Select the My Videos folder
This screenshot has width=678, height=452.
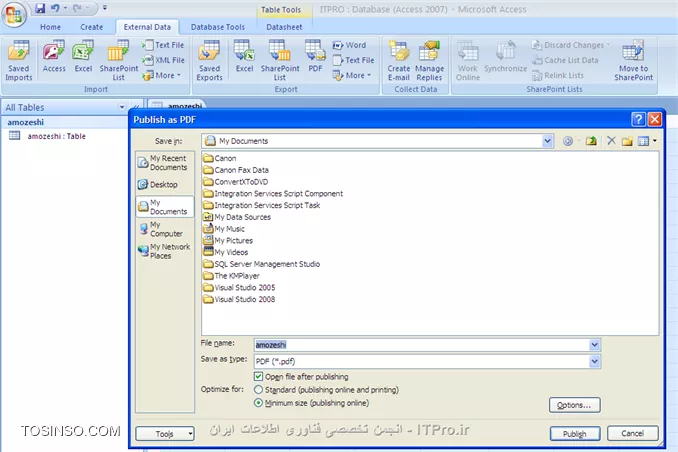click(226, 252)
